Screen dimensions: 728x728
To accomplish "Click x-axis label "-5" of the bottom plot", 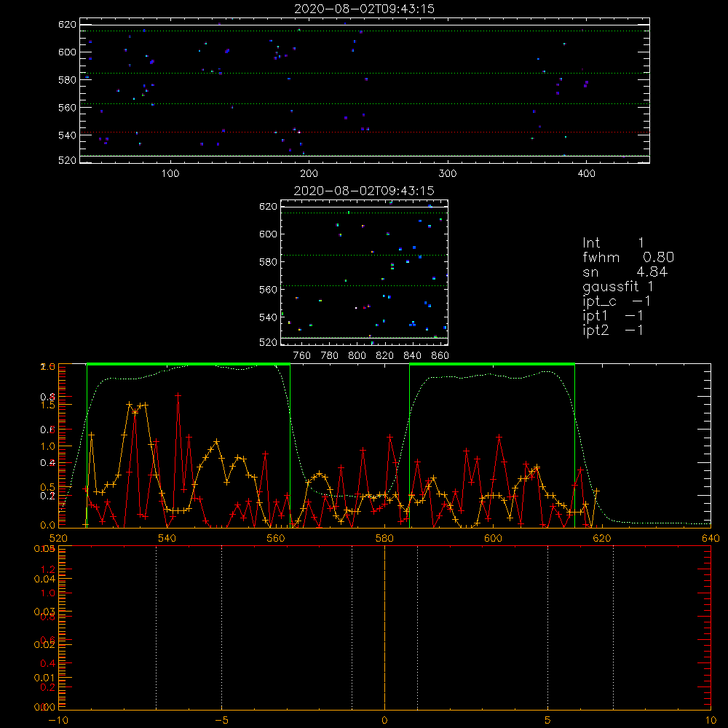I will [221, 721].
